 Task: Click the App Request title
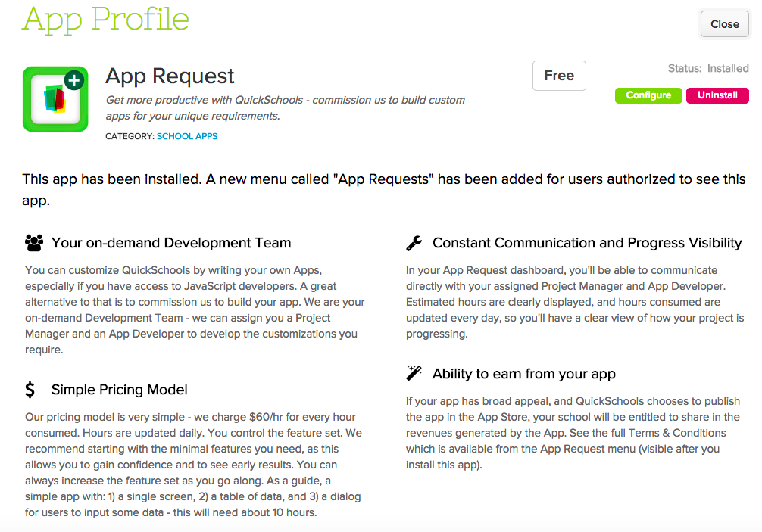pos(170,76)
